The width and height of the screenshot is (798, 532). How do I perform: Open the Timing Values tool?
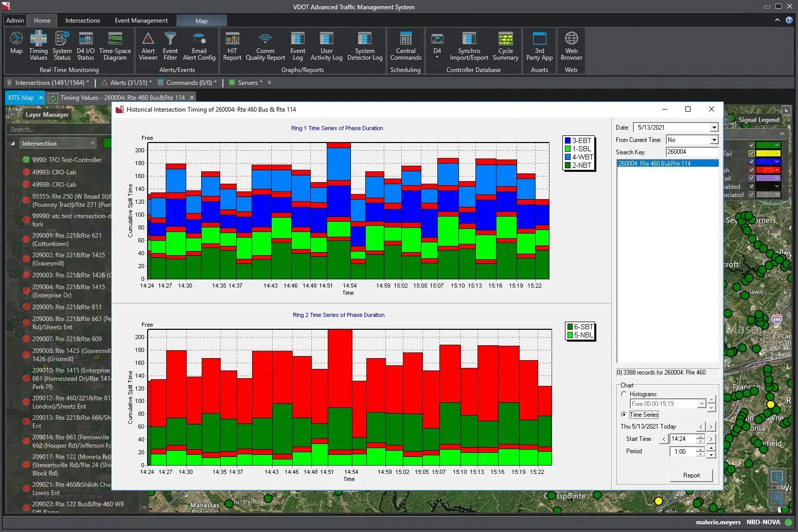coord(38,45)
